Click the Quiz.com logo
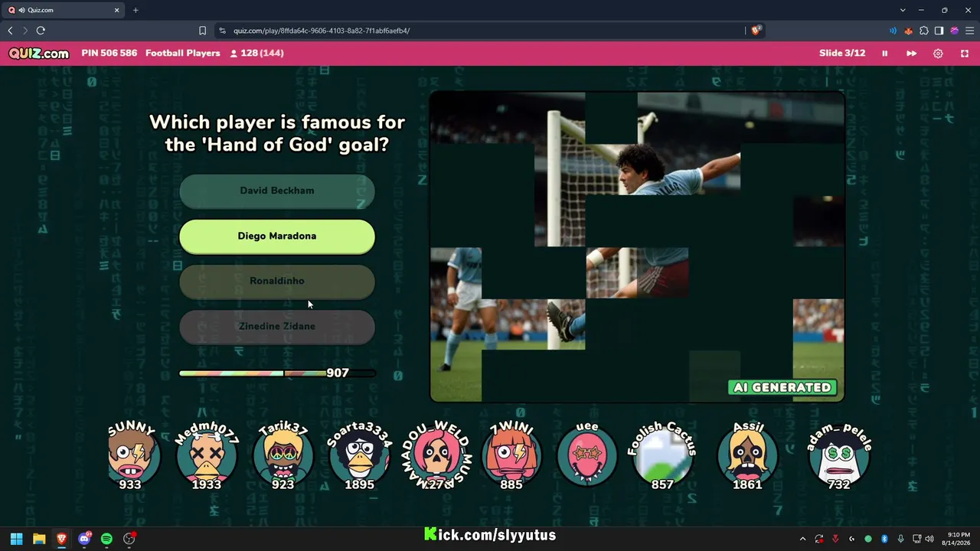This screenshot has width=980, height=551. (39, 54)
